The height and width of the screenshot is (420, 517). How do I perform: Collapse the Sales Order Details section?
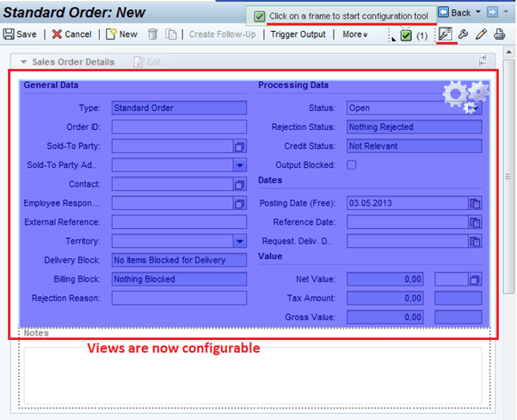[x=23, y=62]
